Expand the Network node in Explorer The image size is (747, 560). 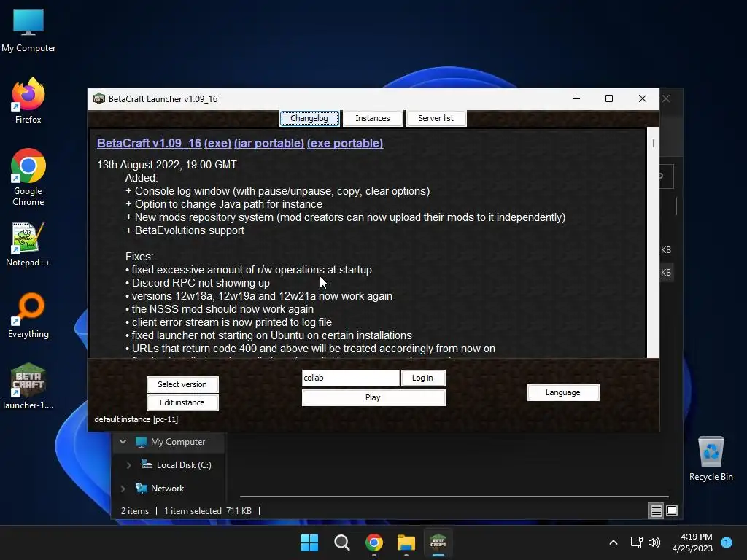123,489
